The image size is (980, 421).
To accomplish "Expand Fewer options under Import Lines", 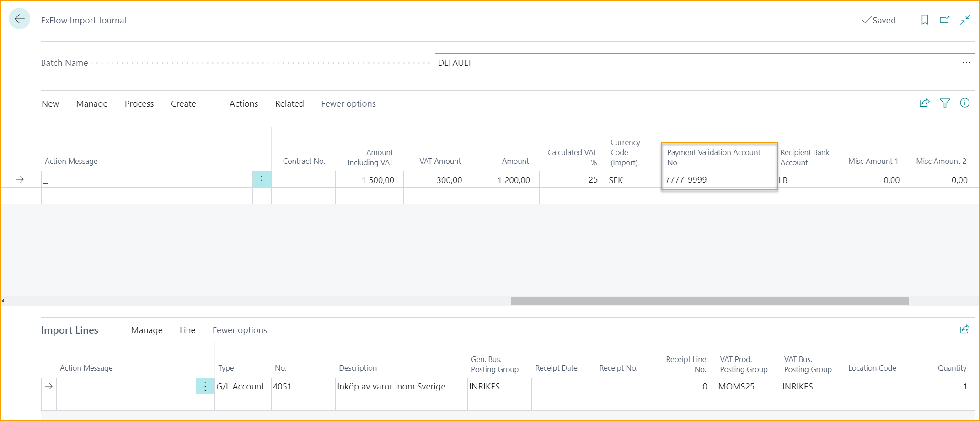I will tap(239, 330).
